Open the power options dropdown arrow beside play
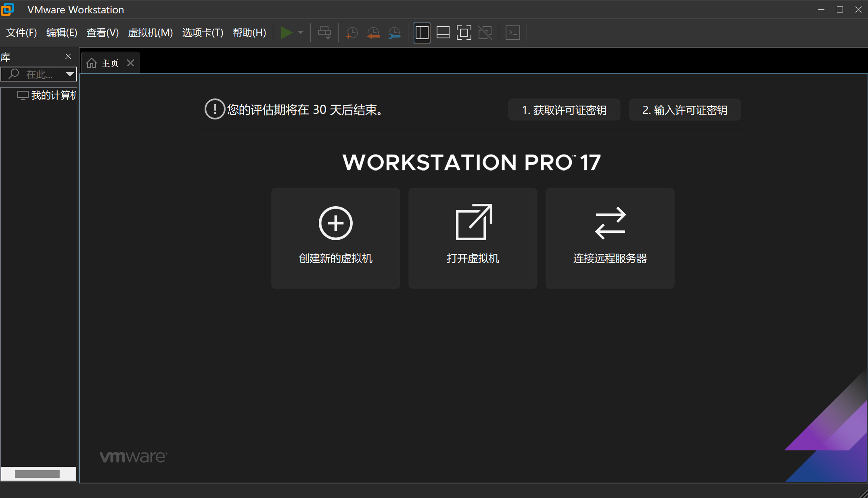Screen dimensions: 868x498 [x=301, y=33]
